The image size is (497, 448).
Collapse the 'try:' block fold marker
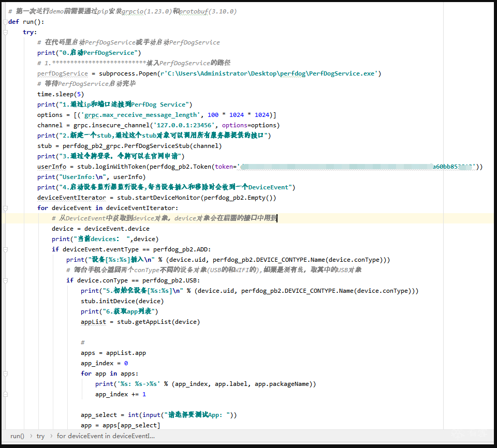pos(5,32)
